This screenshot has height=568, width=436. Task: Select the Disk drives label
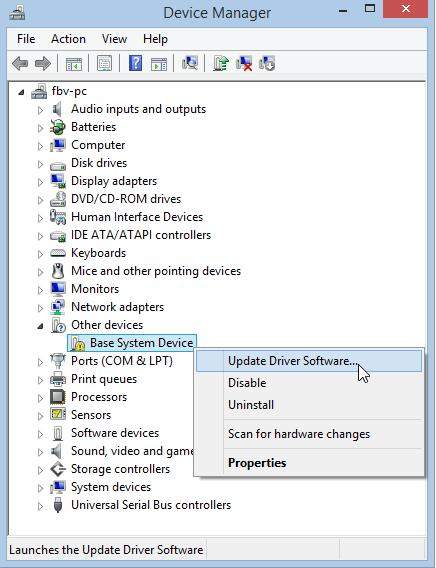[x=99, y=163]
